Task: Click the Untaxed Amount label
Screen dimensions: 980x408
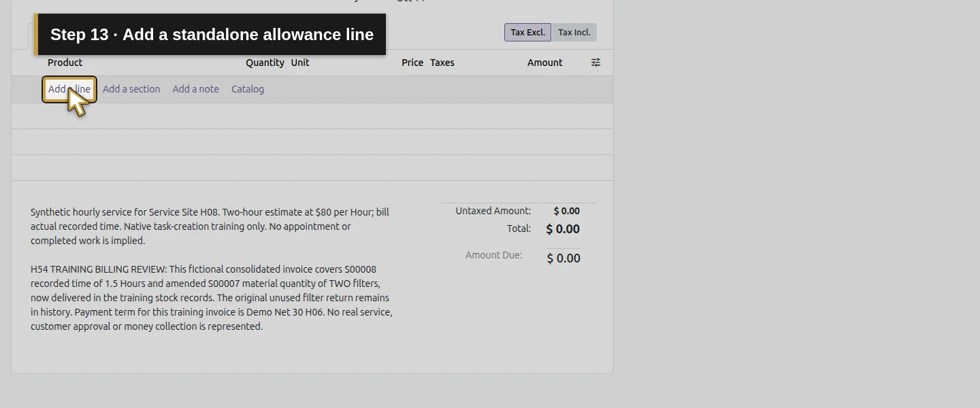Action: tap(493, 211)
